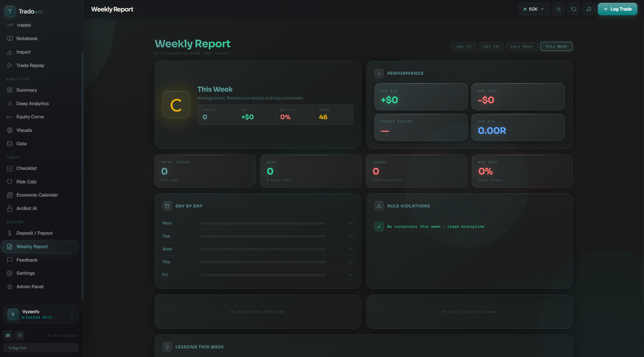Expand the Vyzenfx user menu chevron

coord(72,314)
